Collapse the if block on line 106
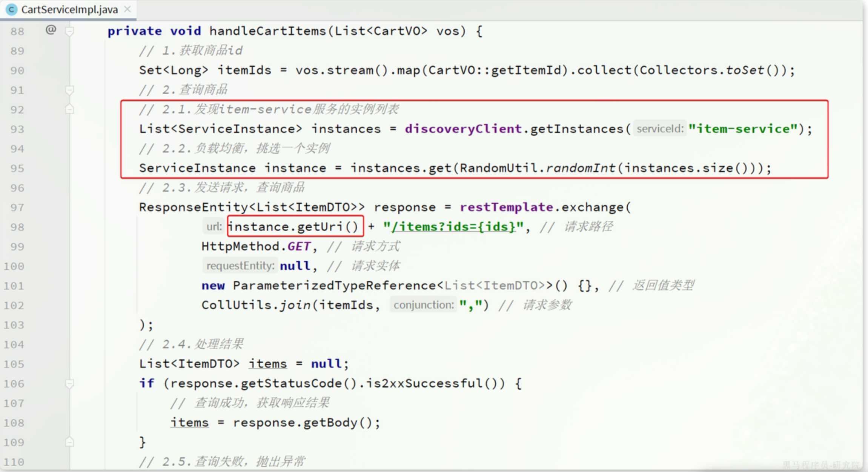 coord(70,384)
